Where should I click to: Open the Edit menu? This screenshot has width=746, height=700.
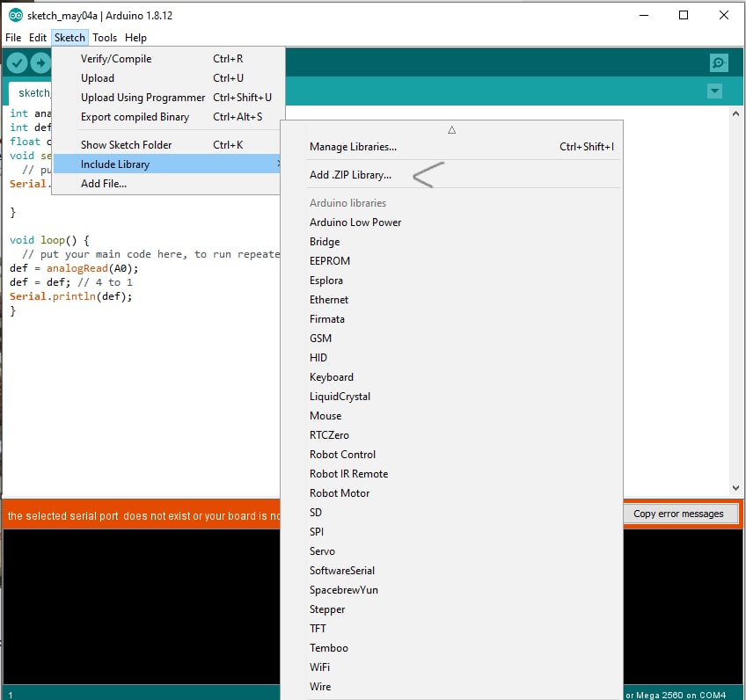[38, 38]
